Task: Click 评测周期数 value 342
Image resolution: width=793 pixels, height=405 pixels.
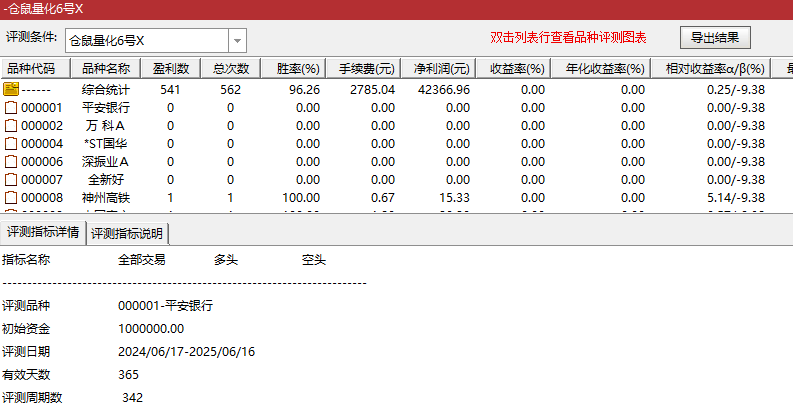Action: [x=133, y=398]
